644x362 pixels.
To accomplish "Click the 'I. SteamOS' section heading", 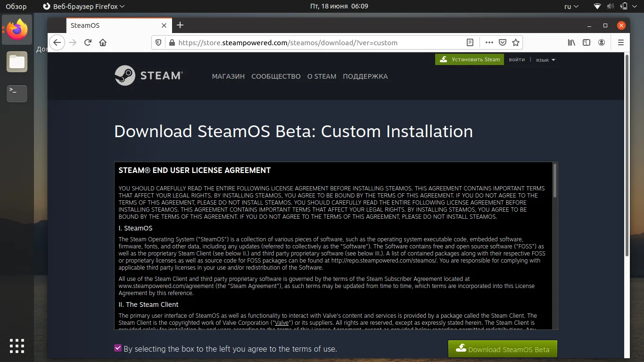I will pos(135,228).
